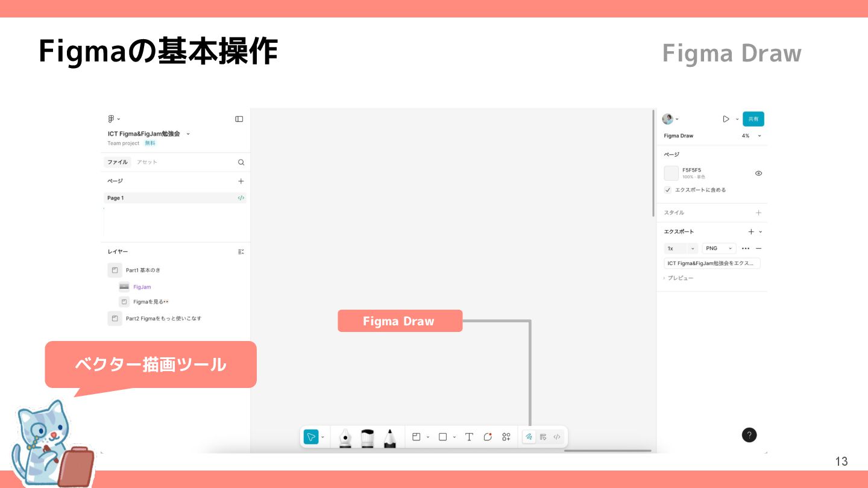
Task: Open the ICT Figma&FigJam勉強会 file name dropdown
Action: [188, 134]
